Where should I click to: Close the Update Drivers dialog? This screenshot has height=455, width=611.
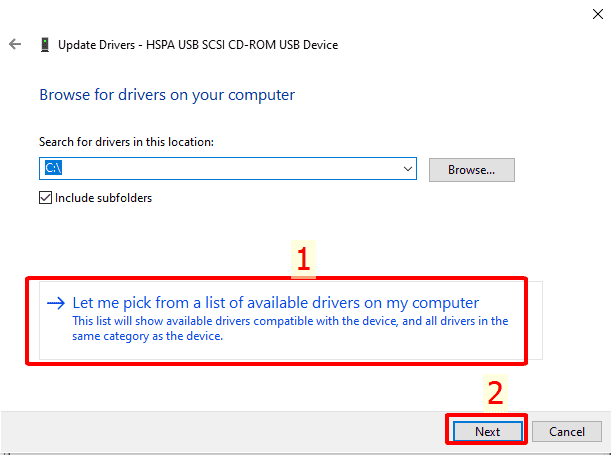pyautogui.click(x=597, y=14)
